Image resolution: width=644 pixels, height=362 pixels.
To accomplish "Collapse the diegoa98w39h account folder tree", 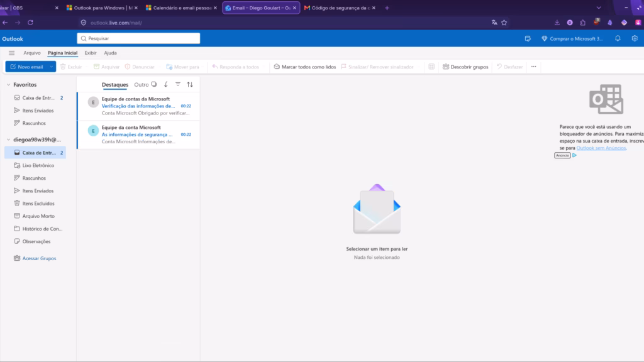I will tap(8, 140).
